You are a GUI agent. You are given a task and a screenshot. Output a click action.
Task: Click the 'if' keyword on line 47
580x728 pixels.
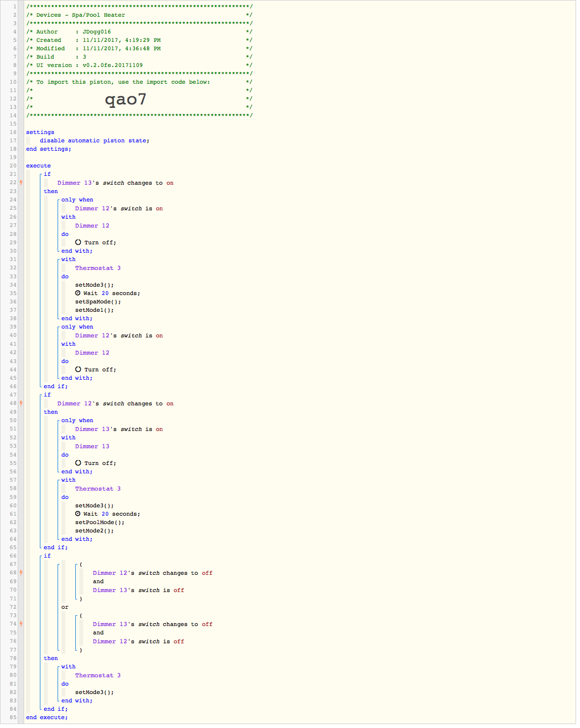coord(47,395)
